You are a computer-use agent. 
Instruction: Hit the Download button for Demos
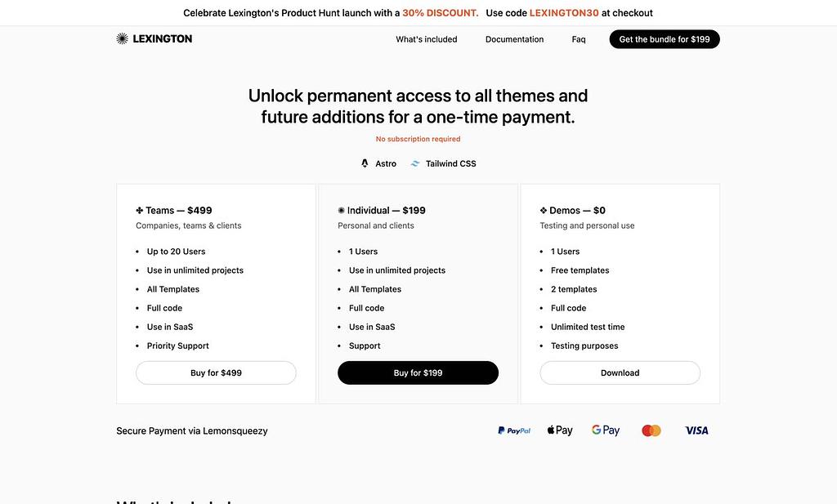620,372
